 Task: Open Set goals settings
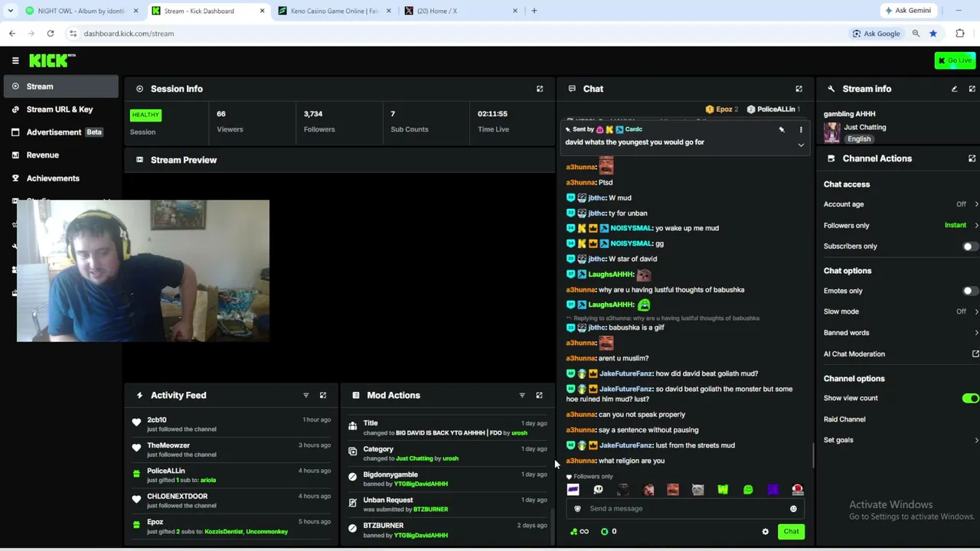point(900,440)
